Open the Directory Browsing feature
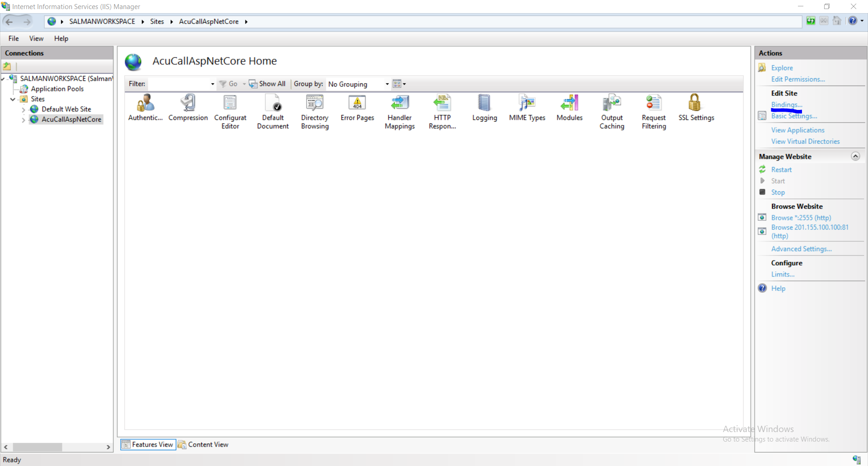The height and width of the screenshot is (466, 868). (315, 103)
